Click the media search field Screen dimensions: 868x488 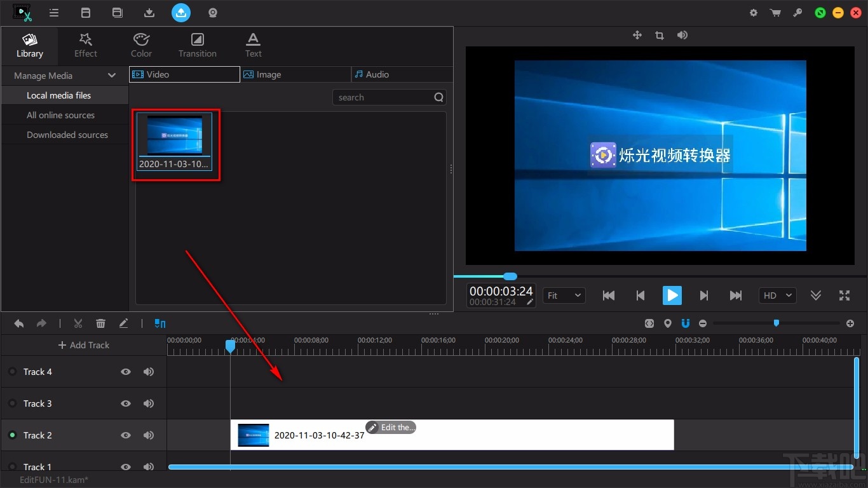383,97
